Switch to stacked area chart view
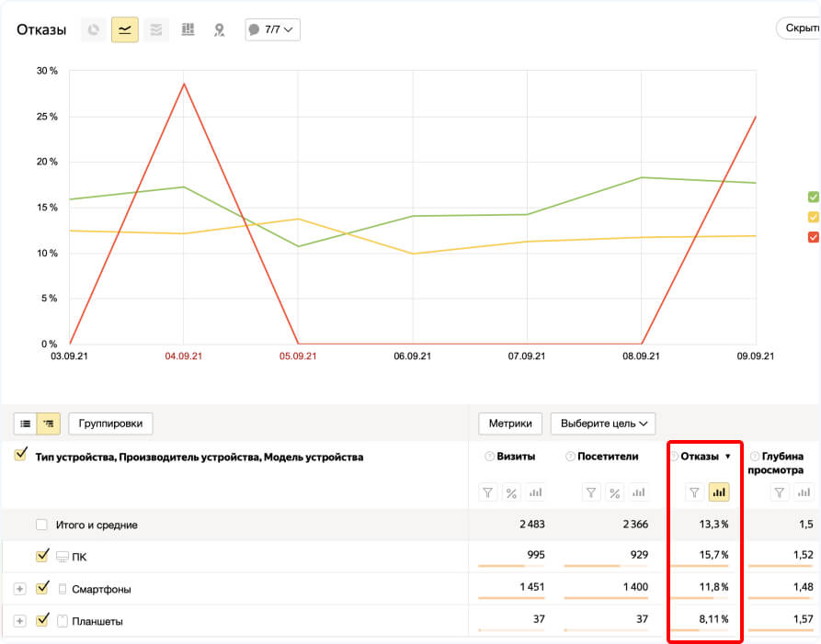This screenshot has height=644, width=821. pyautogui.click(x=156, y=29)
